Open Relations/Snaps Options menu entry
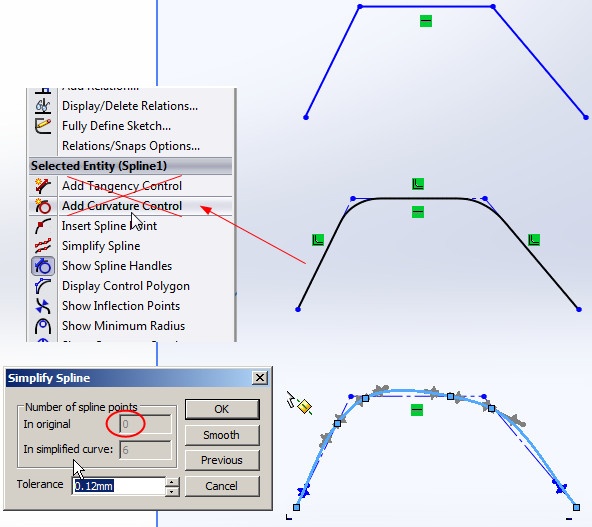The image size is (592, 527). click(x=131, y=146)
